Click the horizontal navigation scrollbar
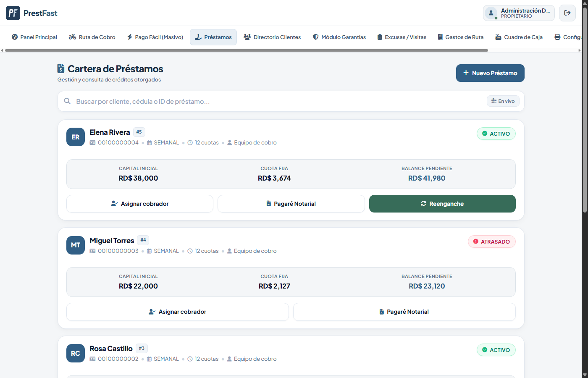This screenshot has height=378, width=588. click(247, 50)
